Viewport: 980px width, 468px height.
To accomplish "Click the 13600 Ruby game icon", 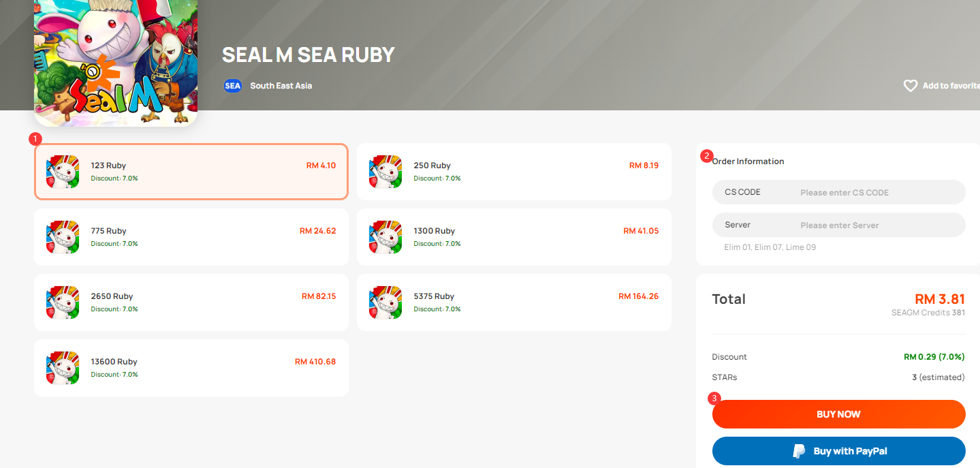I will pos(63,368).
